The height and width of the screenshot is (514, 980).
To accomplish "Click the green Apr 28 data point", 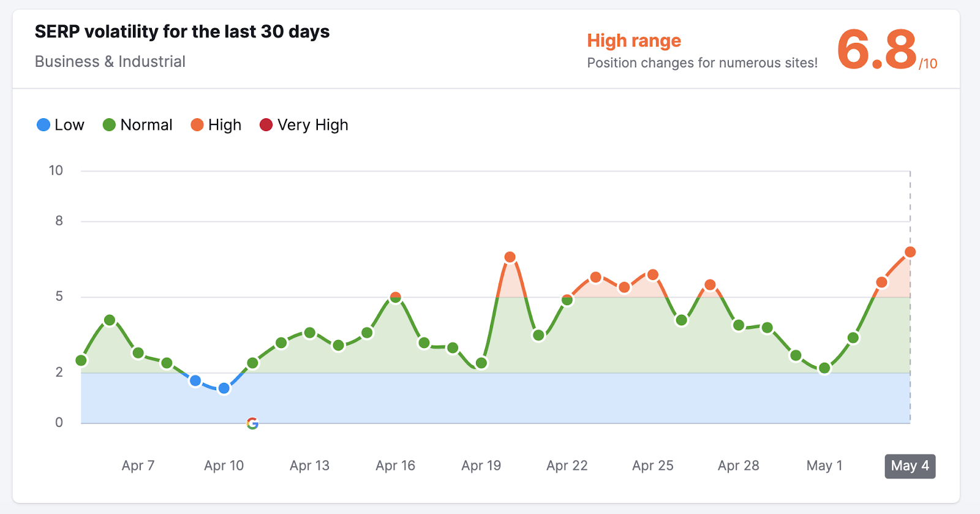I will pyautogui.click(x=739, y=325).
